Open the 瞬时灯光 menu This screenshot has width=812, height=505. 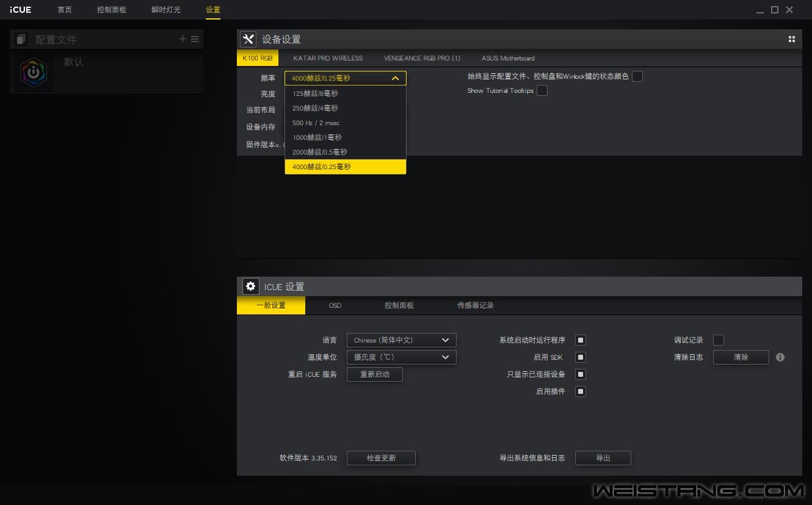tap(166, 10)
